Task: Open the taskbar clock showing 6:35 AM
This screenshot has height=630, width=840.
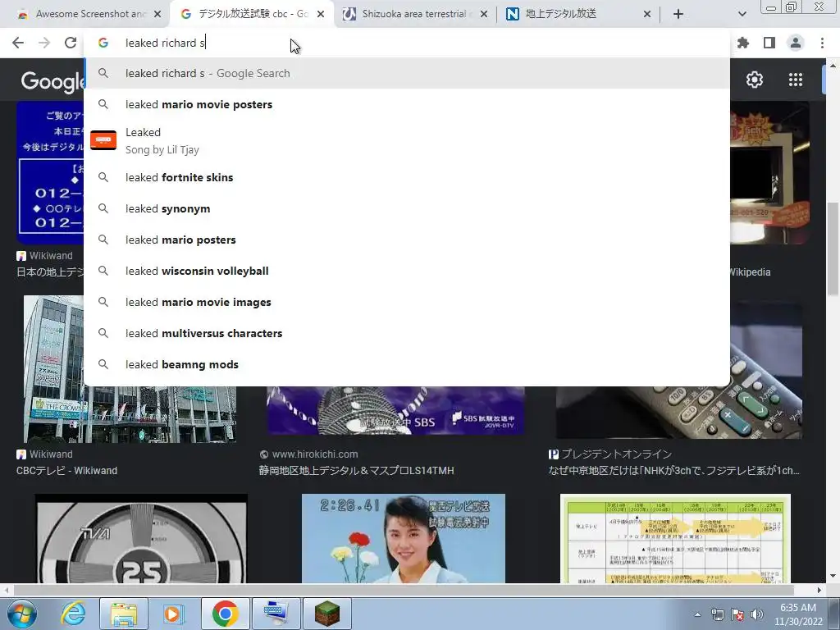Action: coord(798,614)
